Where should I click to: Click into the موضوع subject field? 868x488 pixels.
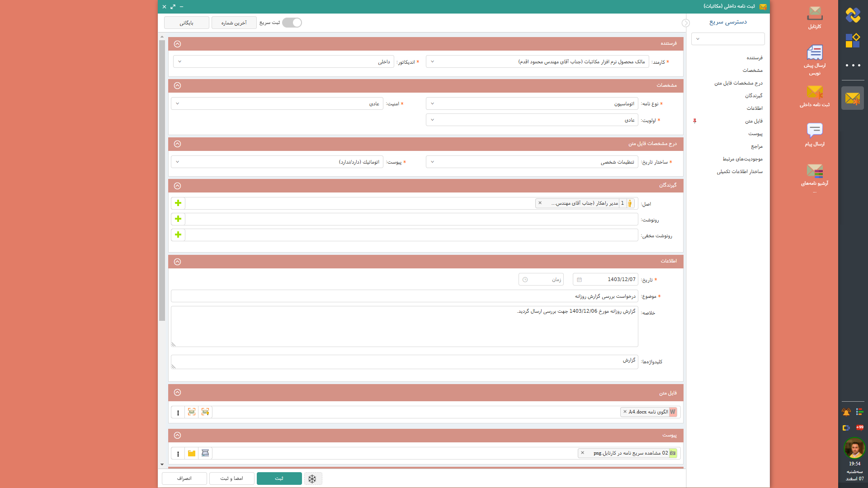coord(404,296)
